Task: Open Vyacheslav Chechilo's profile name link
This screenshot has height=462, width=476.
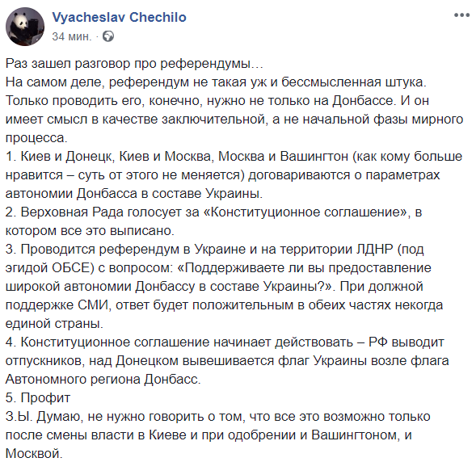Action: click(x=120, y=17)
